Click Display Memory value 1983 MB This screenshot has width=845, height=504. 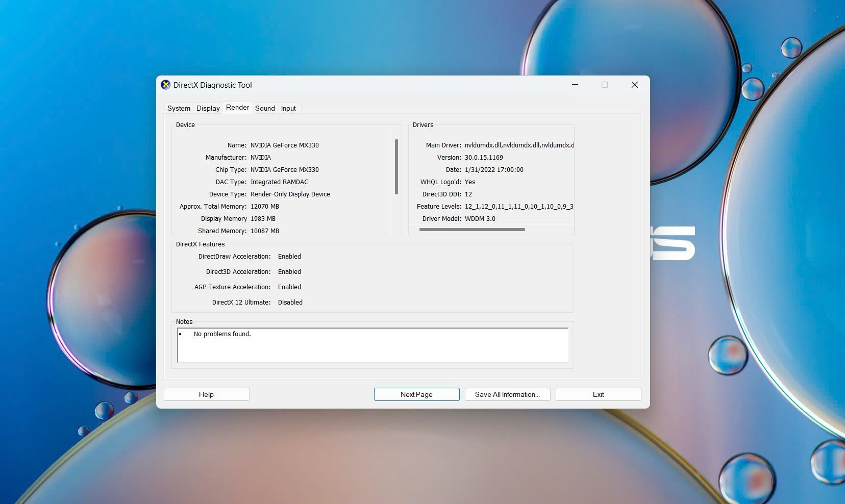[263, 219]
